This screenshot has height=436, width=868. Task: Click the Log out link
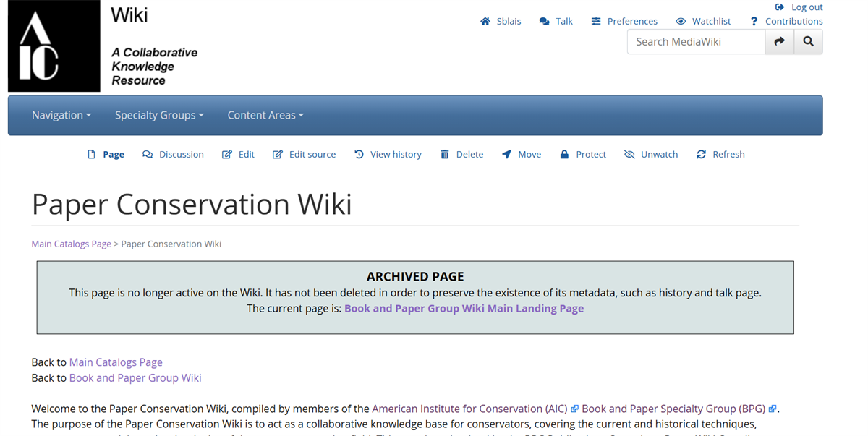(x=799, y=7)
